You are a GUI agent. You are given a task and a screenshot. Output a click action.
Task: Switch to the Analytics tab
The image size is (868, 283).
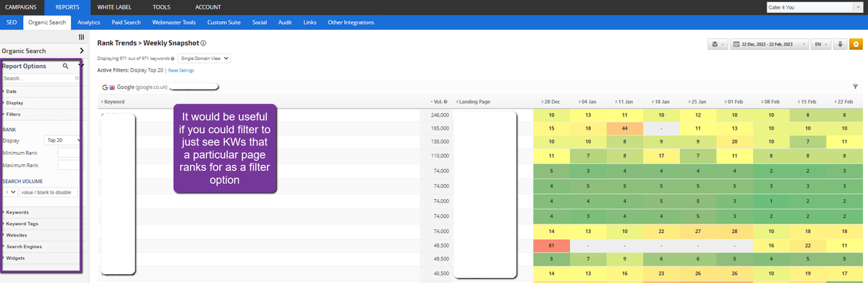tap(89, 22)
